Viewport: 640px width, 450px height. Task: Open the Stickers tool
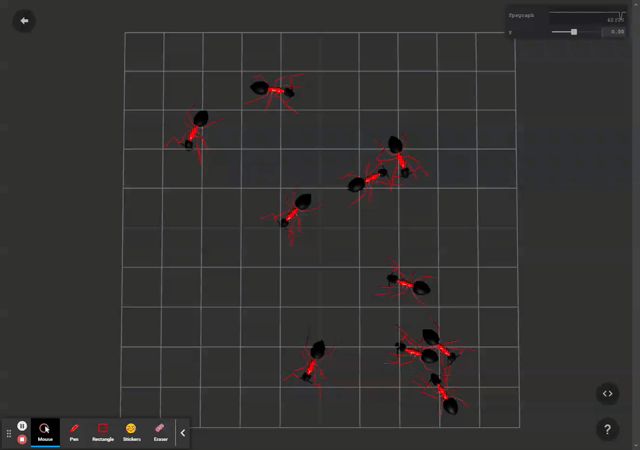click(131, 432)
